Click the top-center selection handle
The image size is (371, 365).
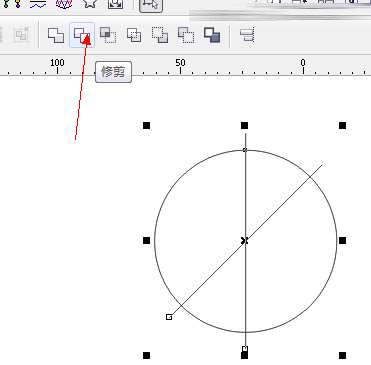coord(244,126)
